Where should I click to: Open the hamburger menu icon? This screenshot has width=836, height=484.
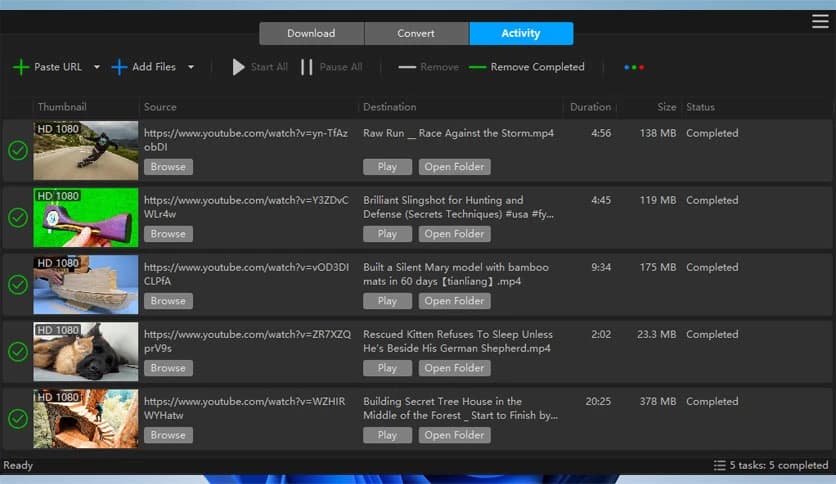click(x=820, y=21)
